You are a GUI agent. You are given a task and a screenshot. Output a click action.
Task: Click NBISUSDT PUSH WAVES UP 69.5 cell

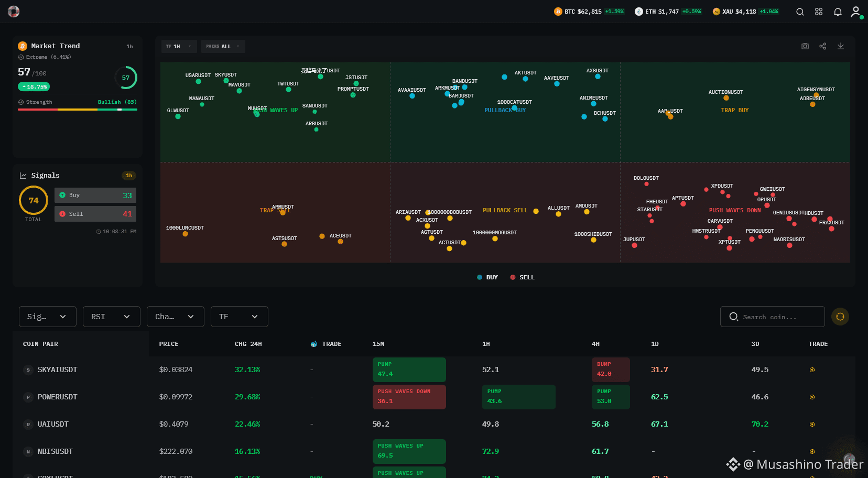point(409,451)
